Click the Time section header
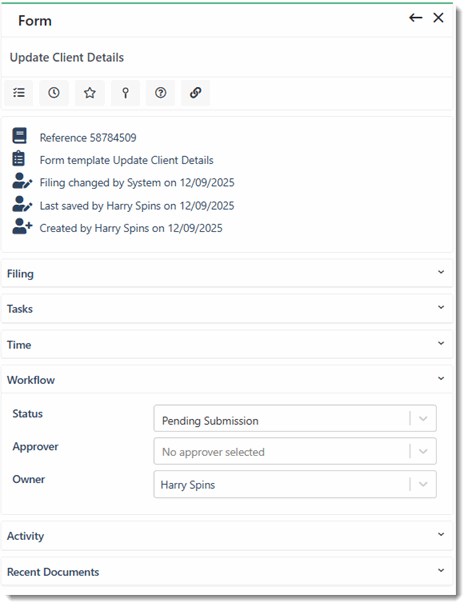The image size is (468, 607). click(227, 345)
